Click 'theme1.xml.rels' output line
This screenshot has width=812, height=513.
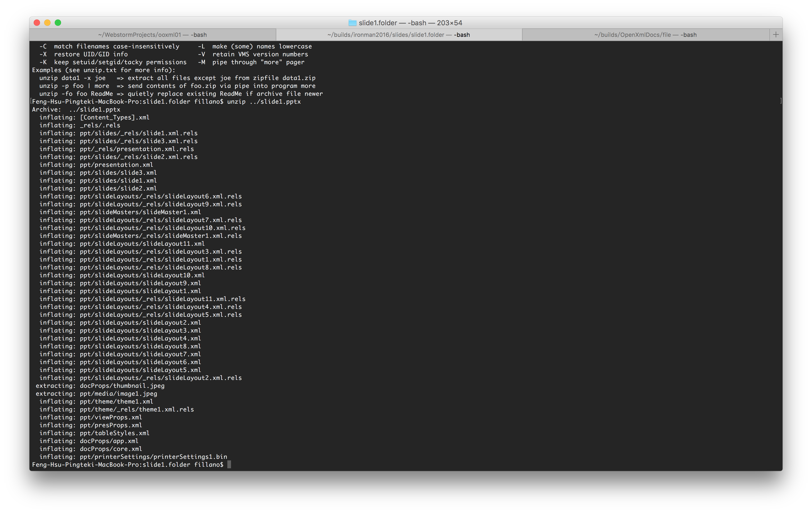[117, 410]
